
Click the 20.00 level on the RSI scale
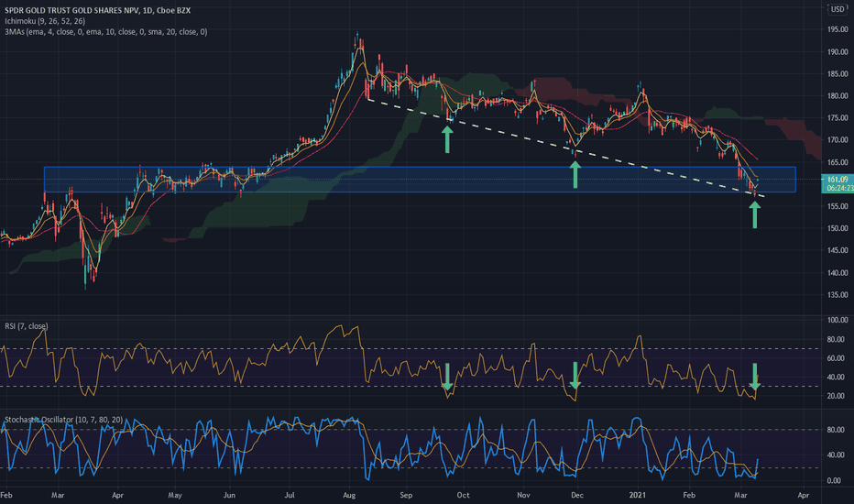coord(838,396)
